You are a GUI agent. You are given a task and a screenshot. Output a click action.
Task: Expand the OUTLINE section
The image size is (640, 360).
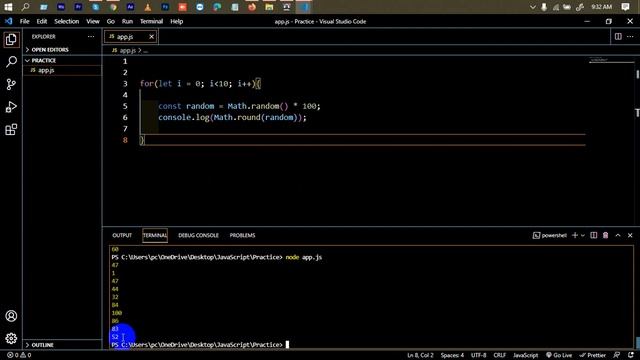point(62,345)
